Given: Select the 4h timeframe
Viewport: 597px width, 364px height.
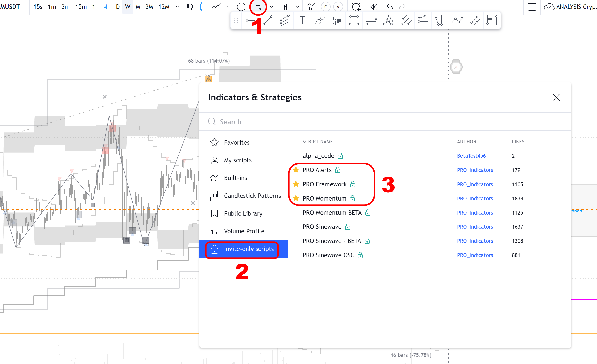Looking at the screenshot, I should click(x=107, y=7).
